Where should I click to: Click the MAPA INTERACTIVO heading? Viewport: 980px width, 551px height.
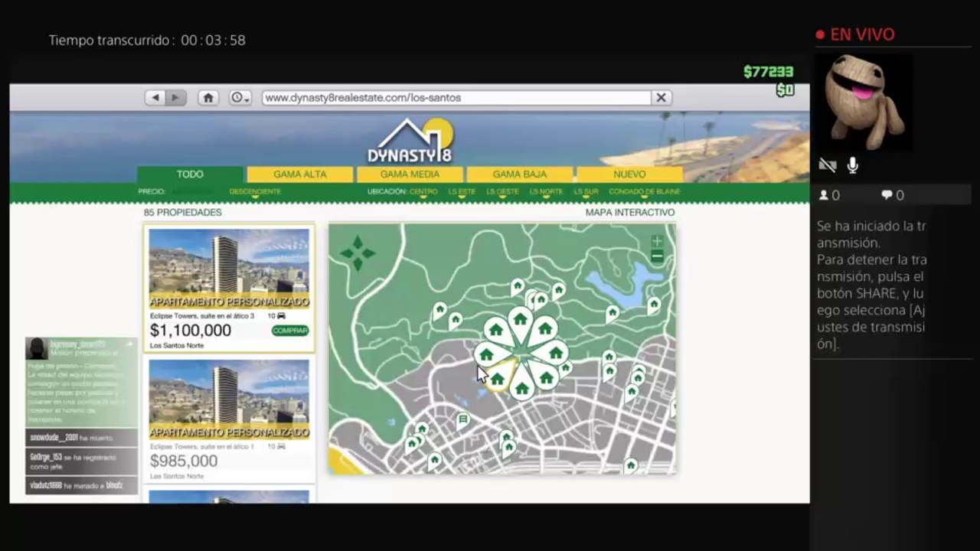click(630, 213)
